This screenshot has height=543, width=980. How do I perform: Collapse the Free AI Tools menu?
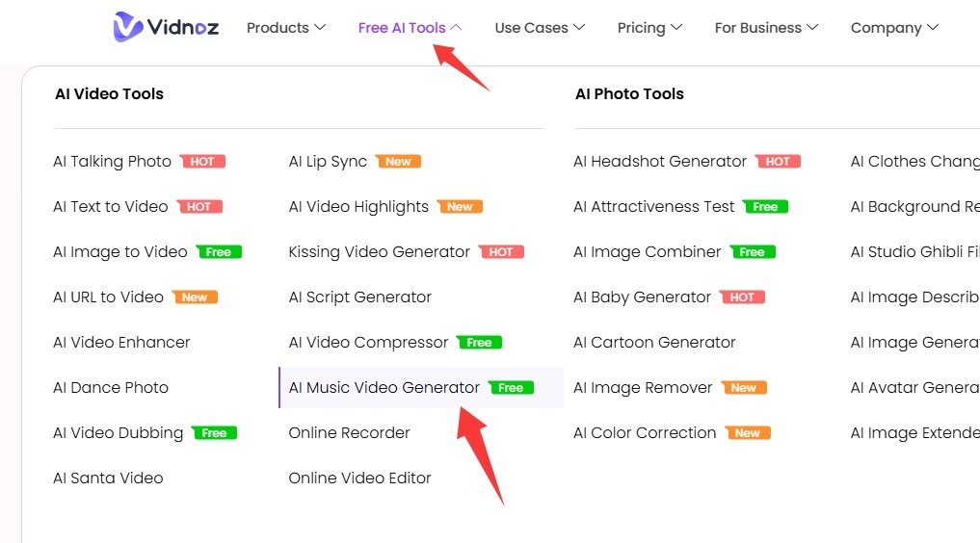pos(410,28)
